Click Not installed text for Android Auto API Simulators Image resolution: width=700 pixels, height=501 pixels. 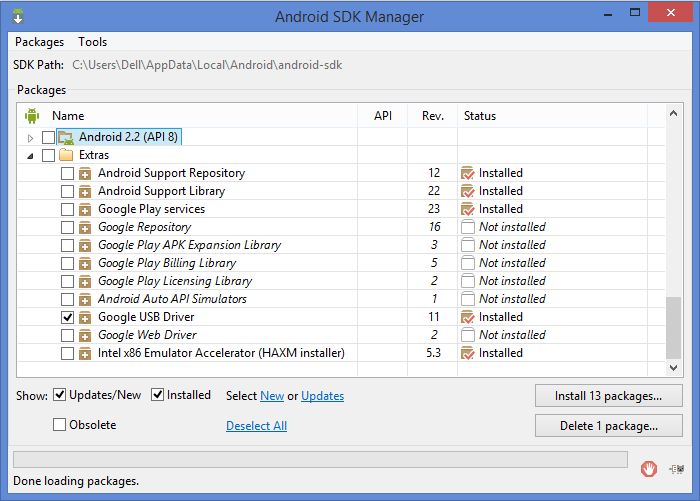pyautogui.click(x=512, y=299)
